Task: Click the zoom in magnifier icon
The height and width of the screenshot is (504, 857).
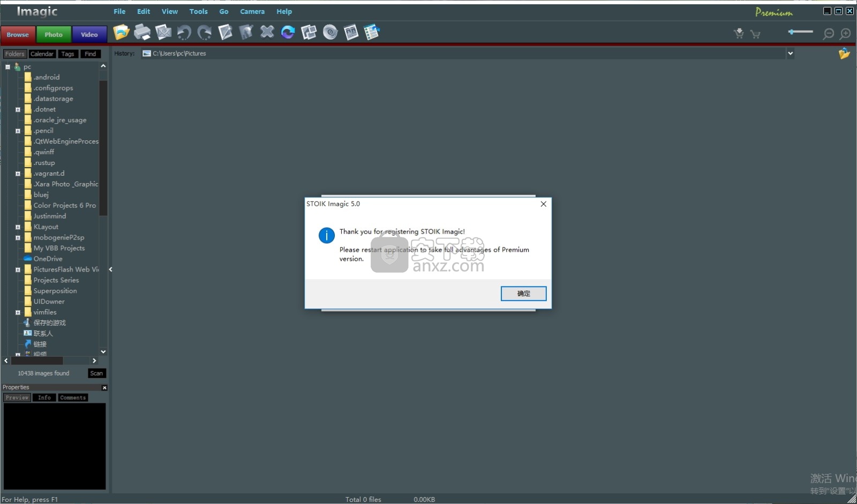Action: pos(845,34)
